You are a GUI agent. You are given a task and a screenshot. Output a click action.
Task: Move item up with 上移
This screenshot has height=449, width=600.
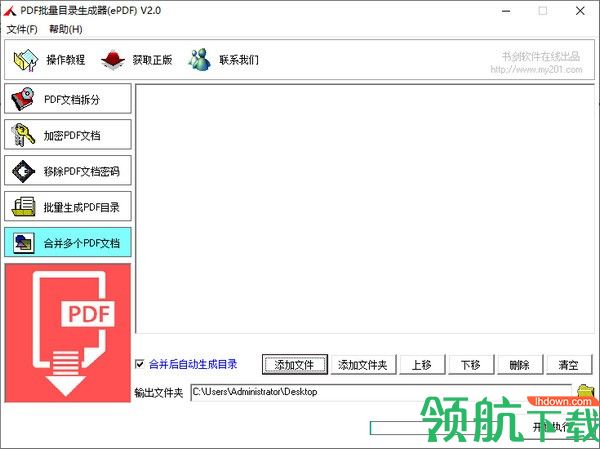[x=422, y=364]
